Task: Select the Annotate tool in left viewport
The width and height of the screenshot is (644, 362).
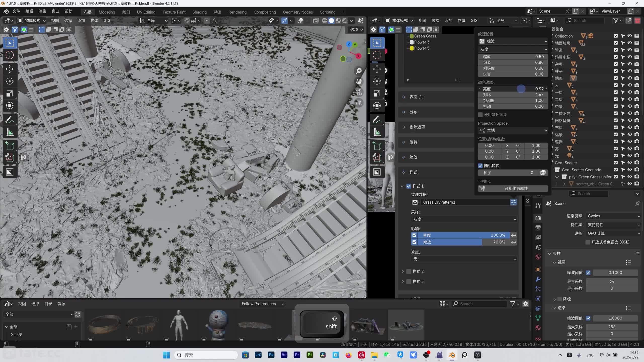Action: [10, 120]
